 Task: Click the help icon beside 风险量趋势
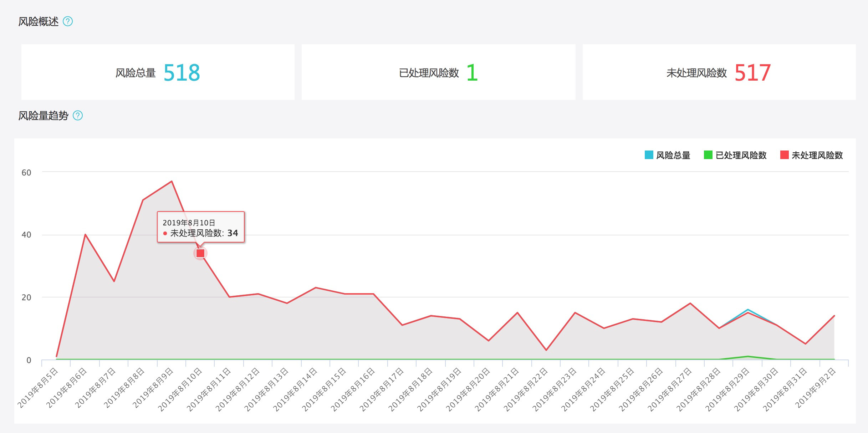(78, 116)
